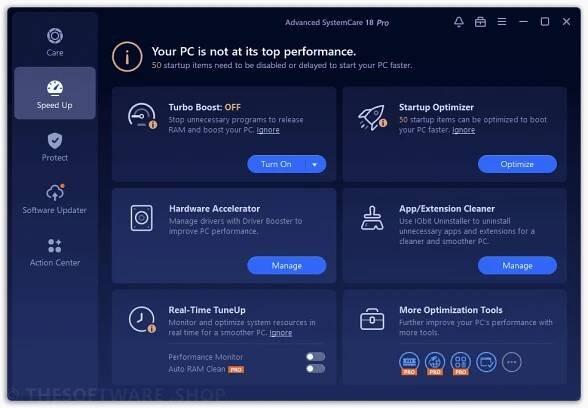Ignore the Real-Time TuneUp suggestion
588x408 pixels.
[280, 333]
